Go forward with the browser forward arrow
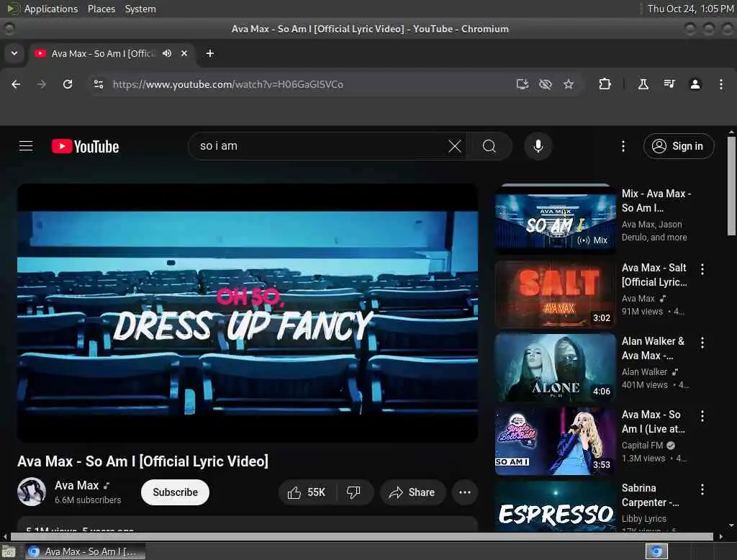The width and height of the screenshot is (737, 560). (42, 84)
